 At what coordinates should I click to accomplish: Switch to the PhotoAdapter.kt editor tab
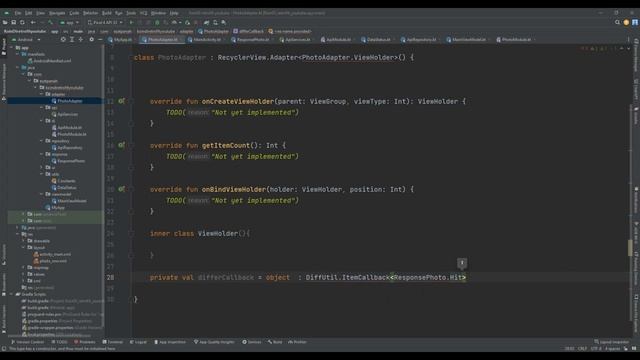162,40
